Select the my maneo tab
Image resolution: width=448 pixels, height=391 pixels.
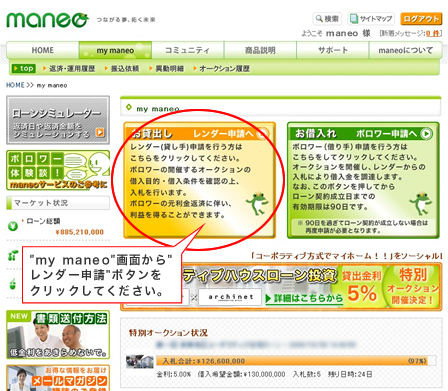tap(115, 50)
